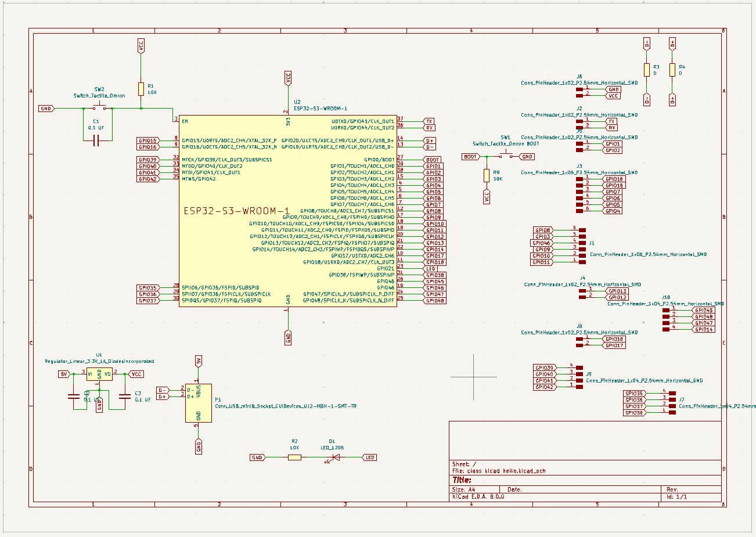Image resolution: width=756 pixels, height=537 pixels.
Task: Click the RX label on connector J2
Action: coord(611,128)
